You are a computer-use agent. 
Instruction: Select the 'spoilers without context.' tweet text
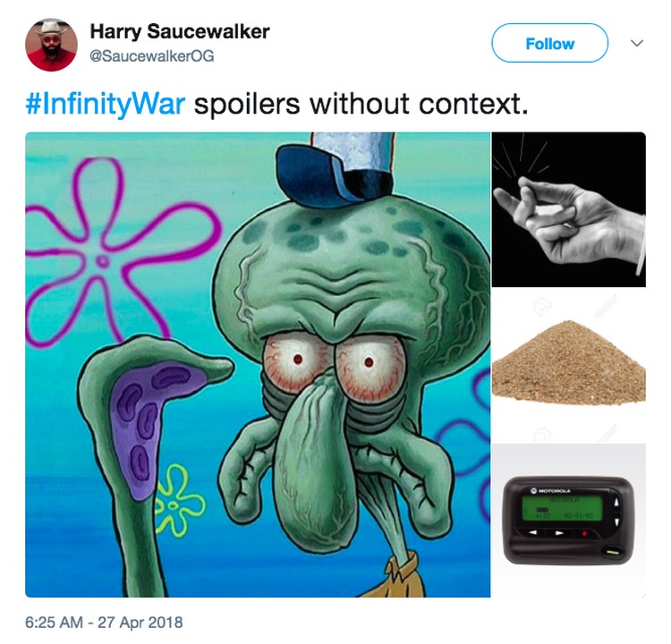pyautogui.click(x=361, y=104)
